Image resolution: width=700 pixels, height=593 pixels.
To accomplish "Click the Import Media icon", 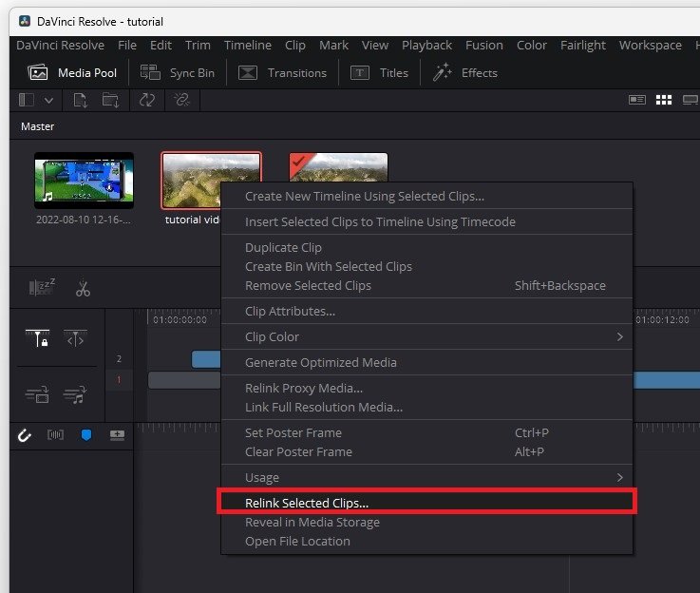I will coord(80,100).
